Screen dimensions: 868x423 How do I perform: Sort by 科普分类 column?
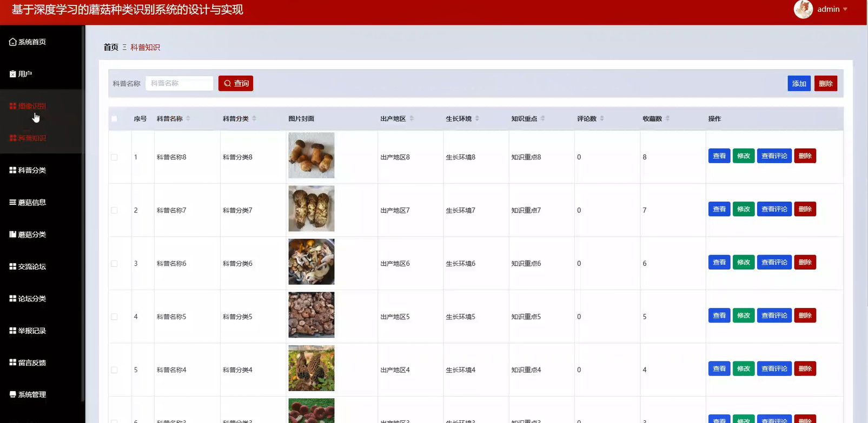pyautogui.click(x=254, y=118)
